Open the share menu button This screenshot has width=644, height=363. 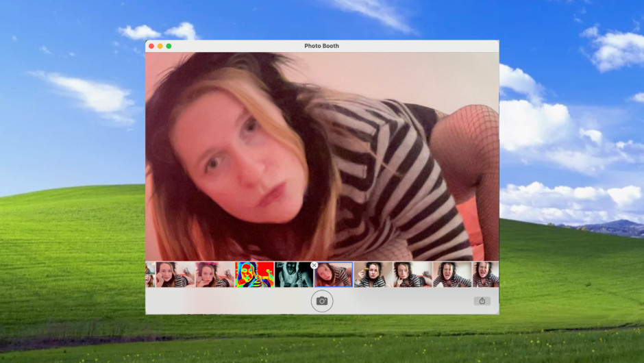(482, 301)
